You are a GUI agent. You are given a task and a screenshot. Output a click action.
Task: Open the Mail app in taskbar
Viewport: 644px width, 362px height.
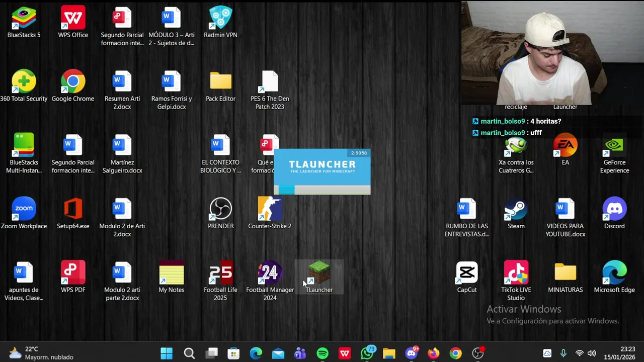pos(278,353)
